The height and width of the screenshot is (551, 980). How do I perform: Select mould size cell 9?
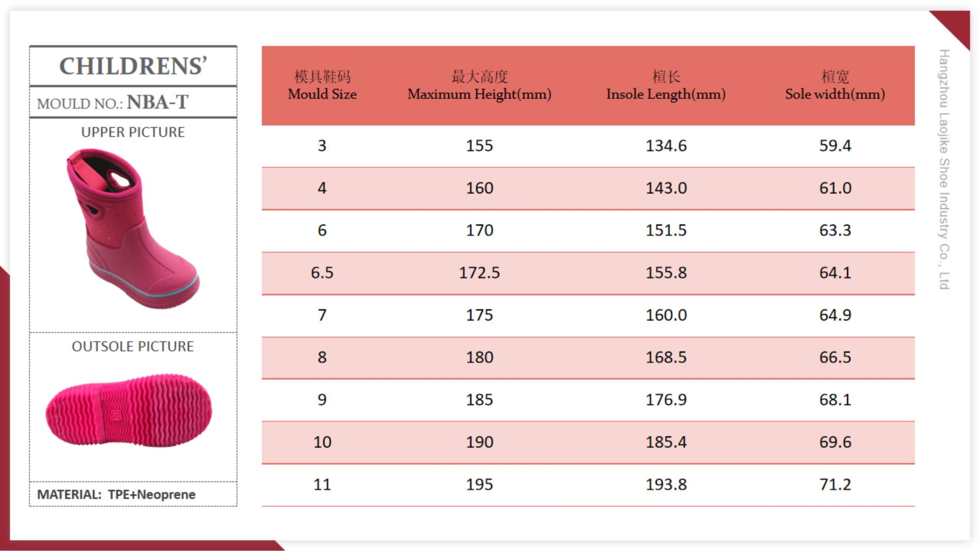tap(322, 400)
